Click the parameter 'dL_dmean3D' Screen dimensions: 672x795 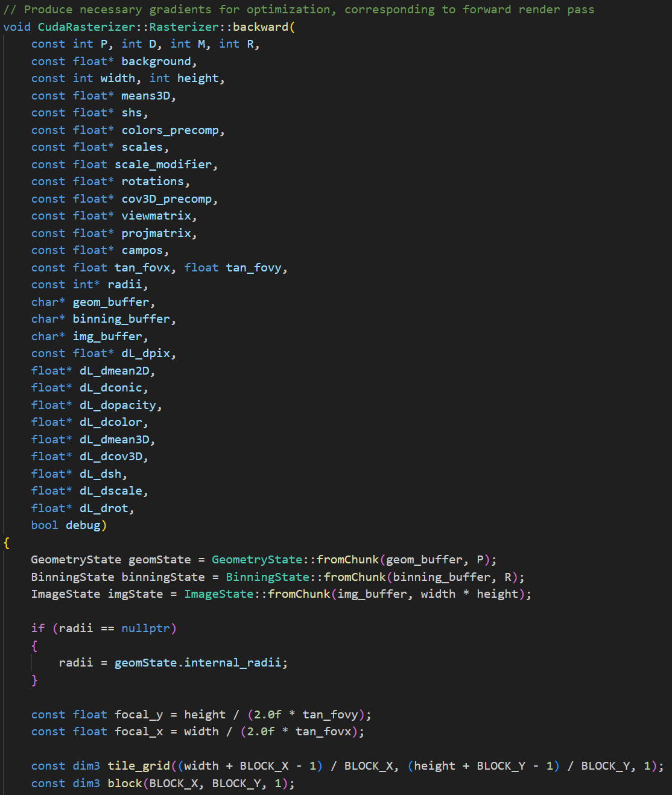click(115, 440)
